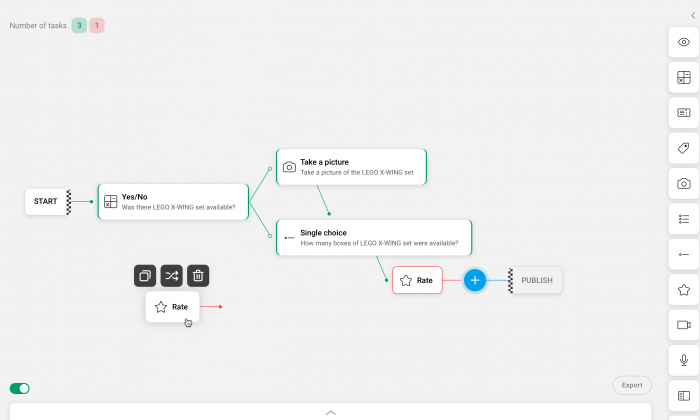The image size is (700, 420).
Task: Click the blue plus button before PUBLISH
Action: coord(475,280)
